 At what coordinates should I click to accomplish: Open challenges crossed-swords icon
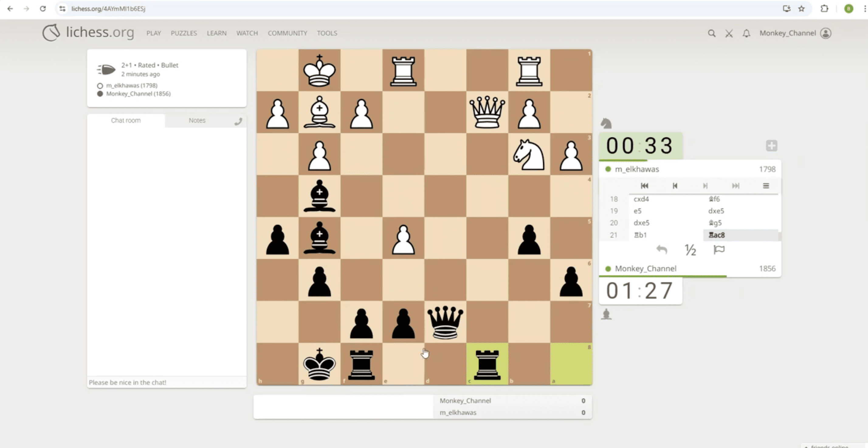pyautogui.click(x=729, y=33)
